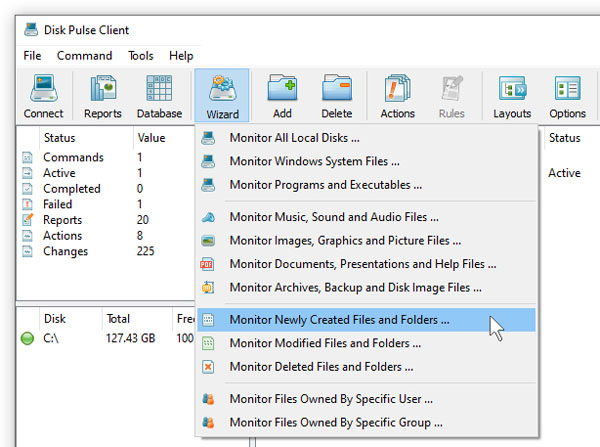Select the Reports row value 20
The width and height of the screenshot is (600, 447).
point(142,220)
